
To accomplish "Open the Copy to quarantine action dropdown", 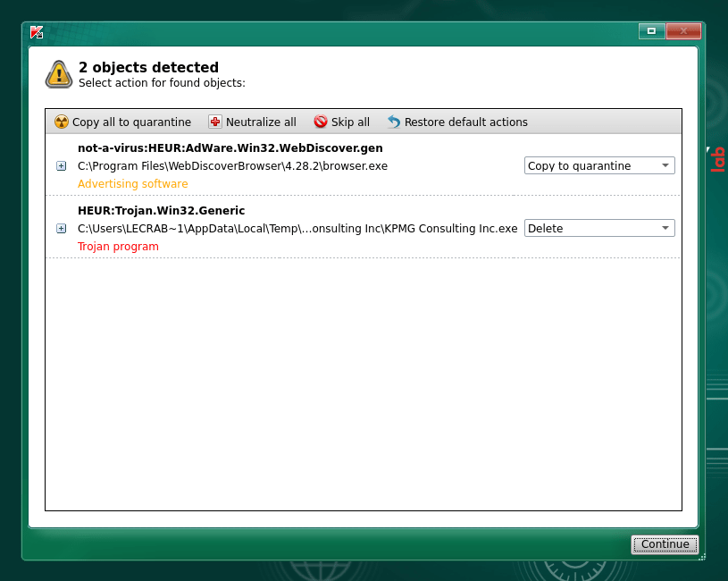I will point(599,165).
